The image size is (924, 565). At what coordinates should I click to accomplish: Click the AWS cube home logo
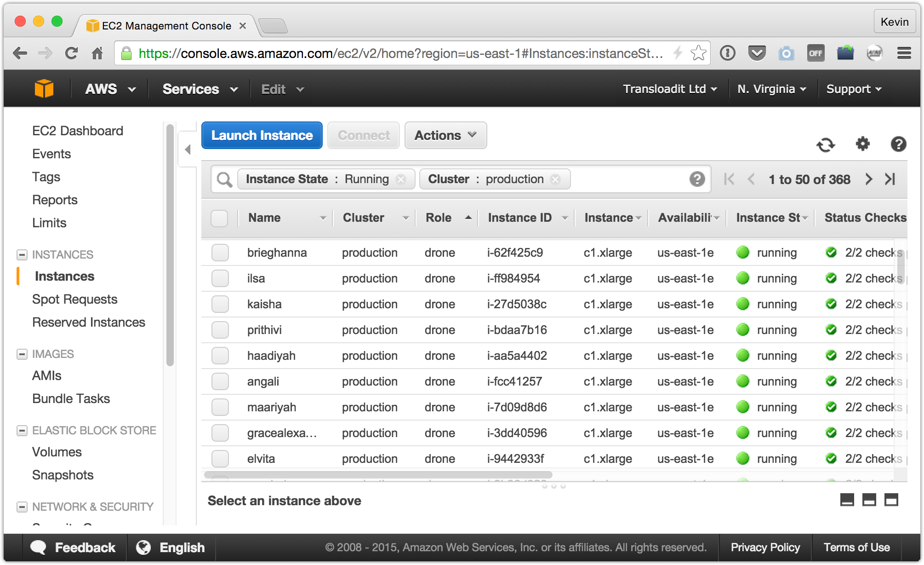44,89
